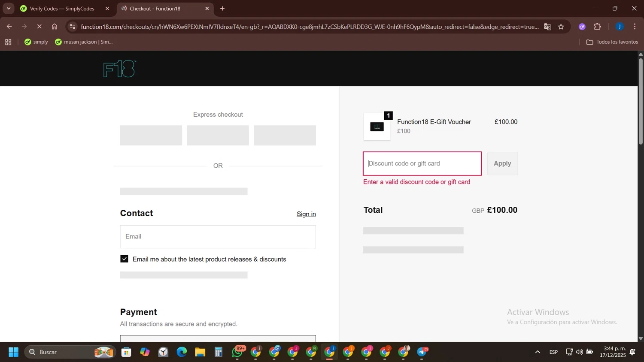Open the musan jackson bookmark

pos(84,42)
